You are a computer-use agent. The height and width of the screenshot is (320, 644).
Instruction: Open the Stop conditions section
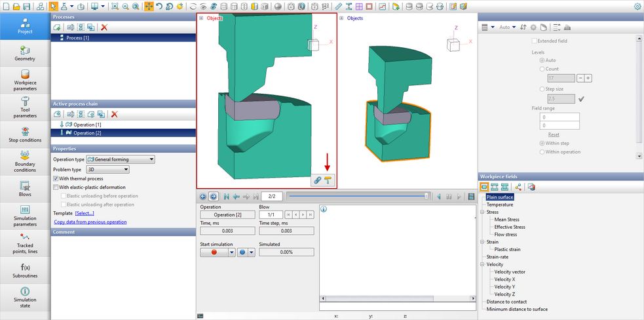[x=25, y=135]
